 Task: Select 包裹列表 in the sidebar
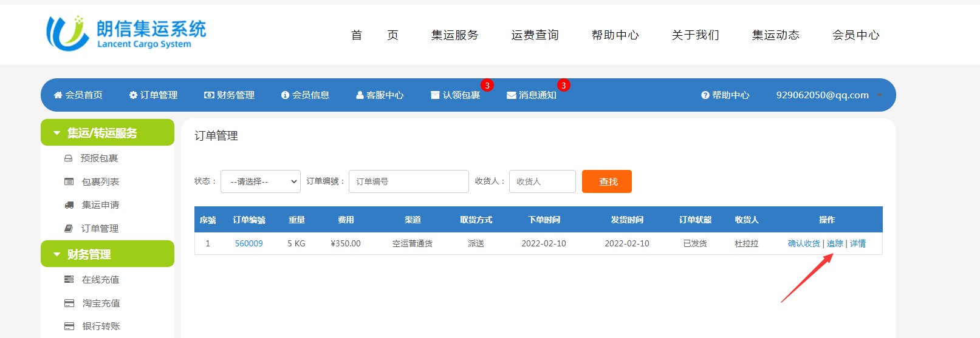[100, 182]
